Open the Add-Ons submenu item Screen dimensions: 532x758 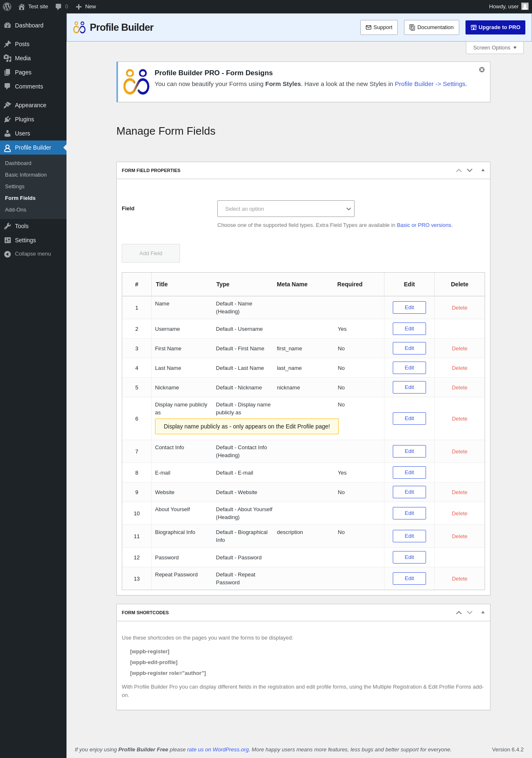pos(15,210)
